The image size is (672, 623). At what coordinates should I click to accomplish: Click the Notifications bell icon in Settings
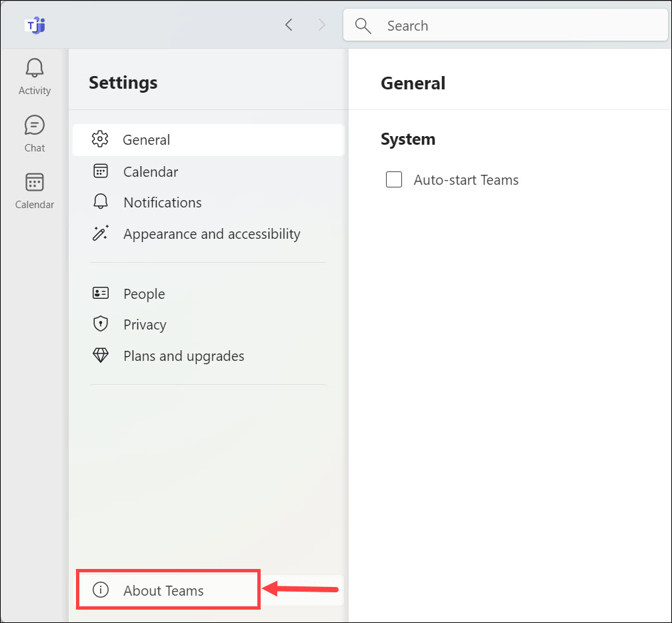click(101, 202)
